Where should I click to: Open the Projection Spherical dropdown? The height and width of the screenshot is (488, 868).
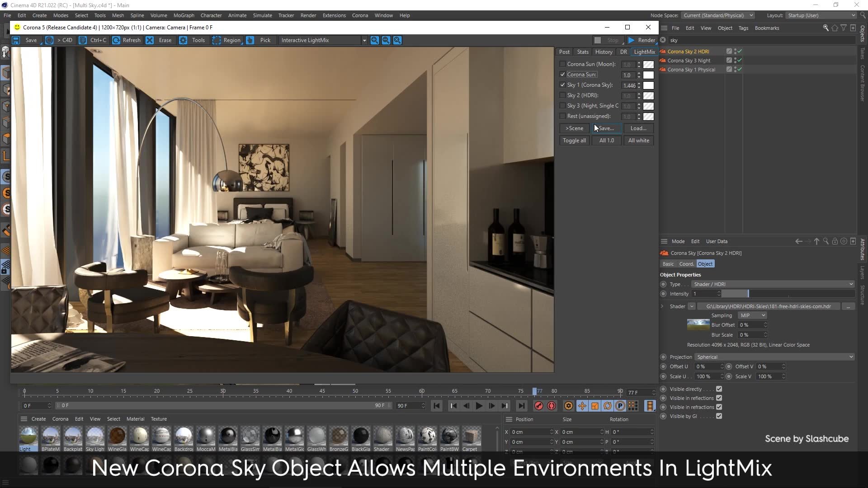(x=774, y=357)
